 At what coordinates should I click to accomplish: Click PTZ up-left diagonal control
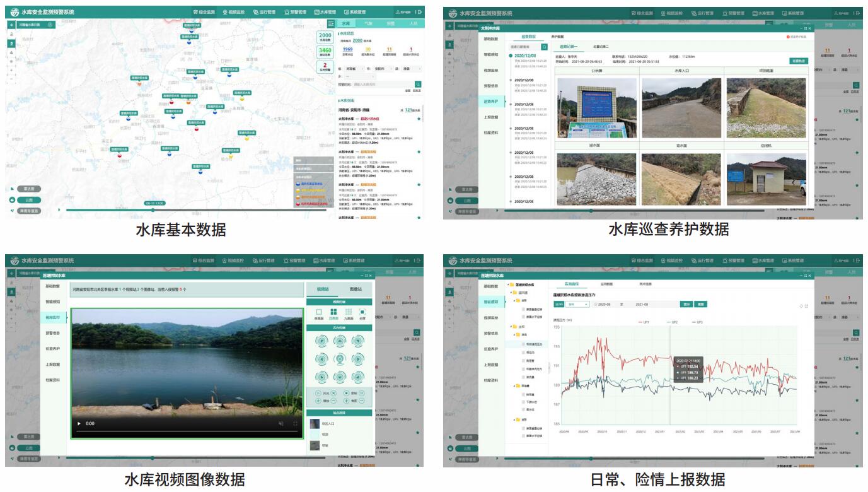321,341
